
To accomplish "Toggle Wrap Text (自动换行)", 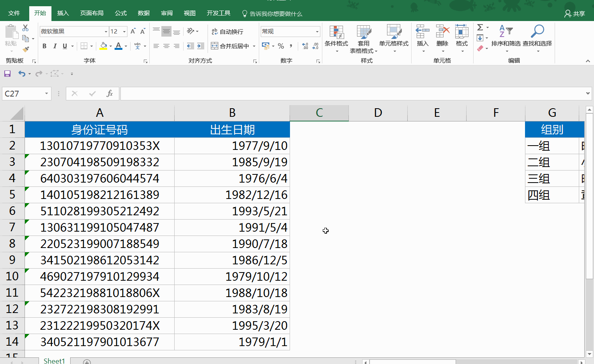I will [x=228, y=32].
